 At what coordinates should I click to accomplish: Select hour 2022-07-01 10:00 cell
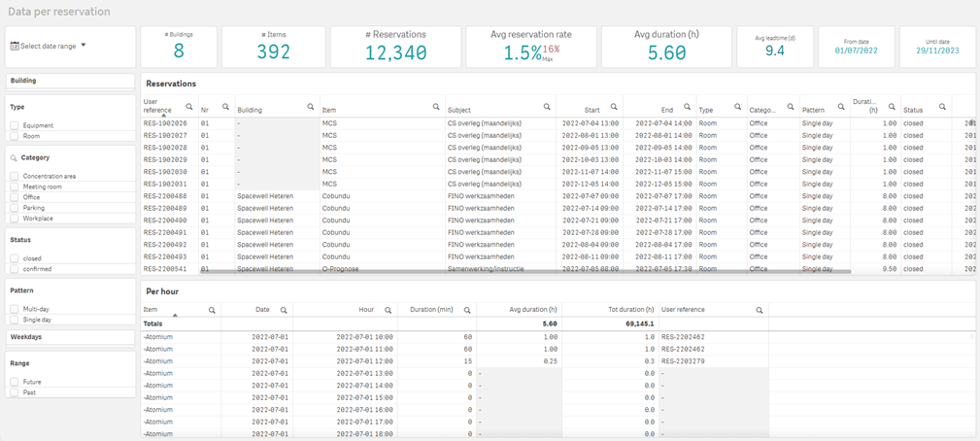coord(363,337)
